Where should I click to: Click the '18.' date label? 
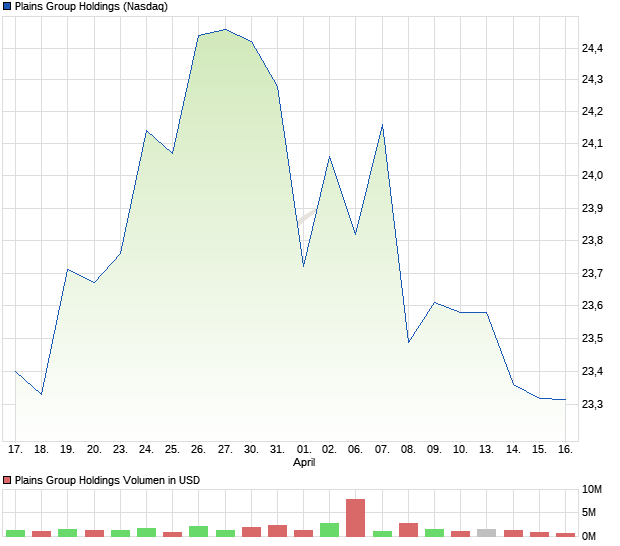pos(42,450)
